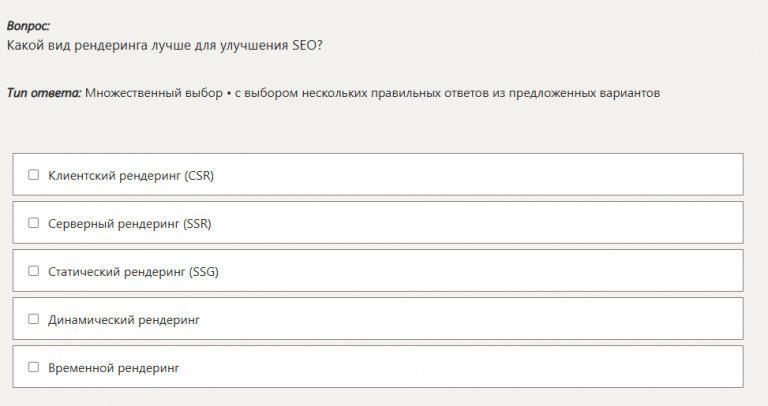Select the Временной рендеринг checkbox

click(33, 367)
